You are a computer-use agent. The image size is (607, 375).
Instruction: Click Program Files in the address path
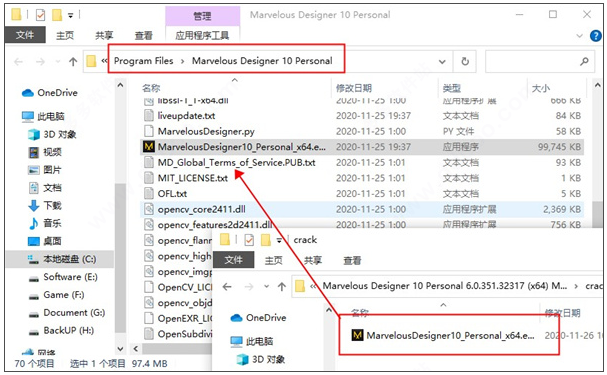coord(144,61)
